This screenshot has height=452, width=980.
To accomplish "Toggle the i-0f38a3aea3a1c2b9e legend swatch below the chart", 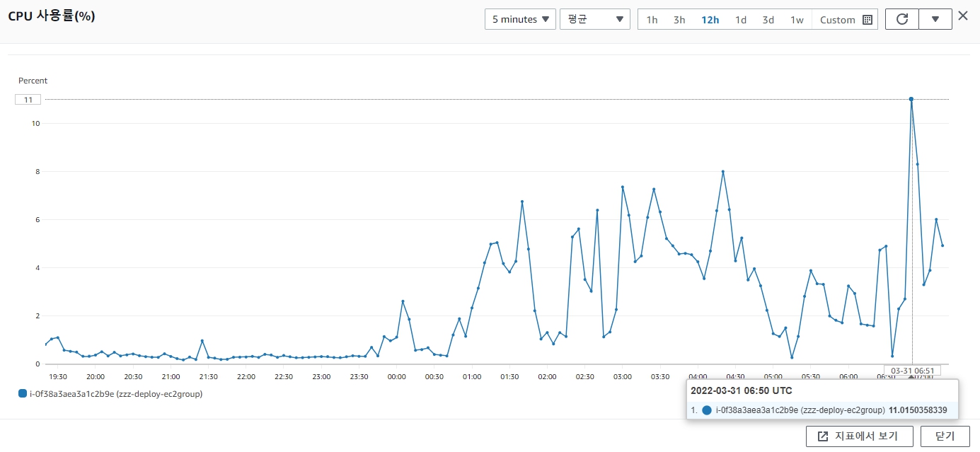I will pos(23,394).
